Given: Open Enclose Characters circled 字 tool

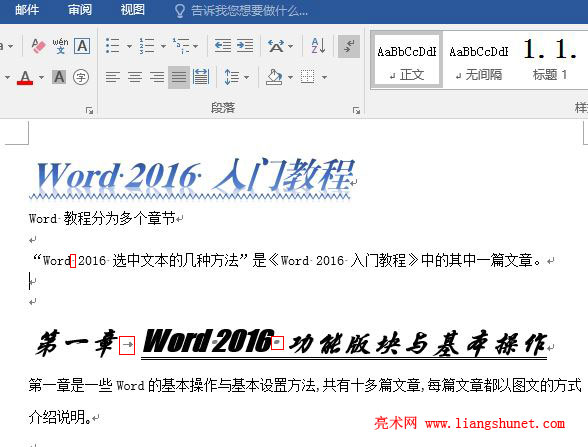Looking at the screenshot, I should (81, 77).
